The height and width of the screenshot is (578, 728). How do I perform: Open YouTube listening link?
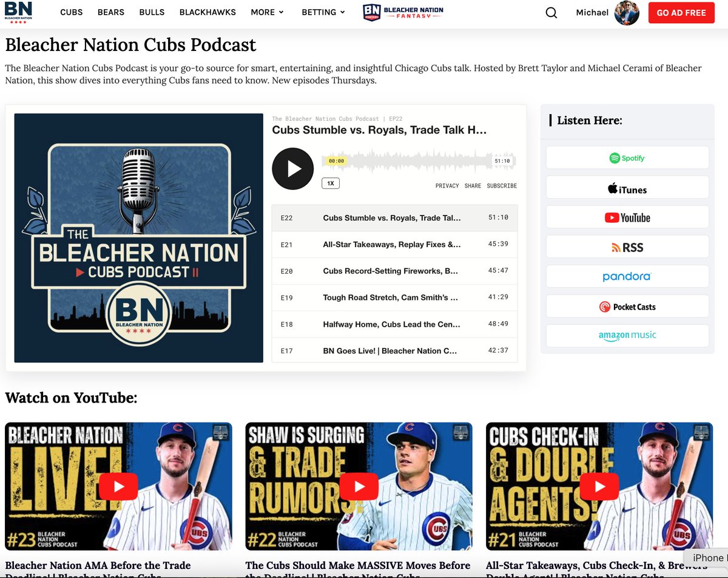pos(627,217)
